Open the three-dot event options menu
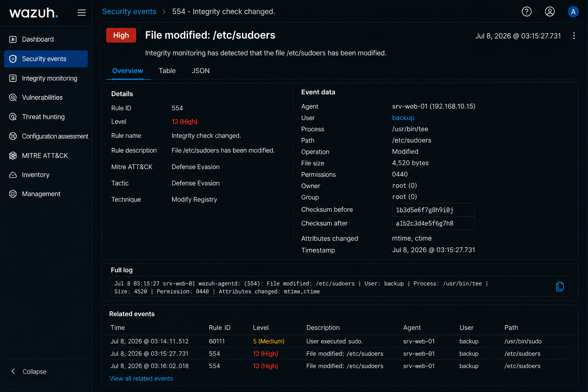Viewport: 588px width, 392px height. tap(574, 36)
